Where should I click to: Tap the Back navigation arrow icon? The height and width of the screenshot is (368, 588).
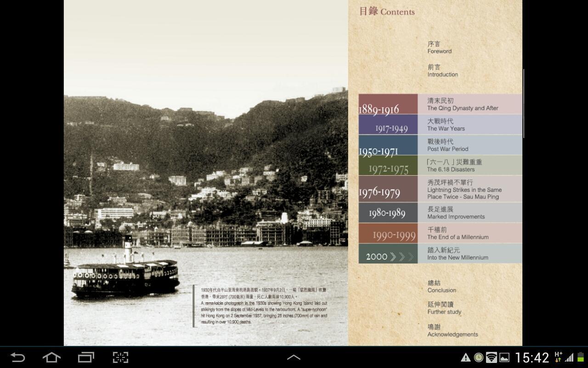coord(18,356)
